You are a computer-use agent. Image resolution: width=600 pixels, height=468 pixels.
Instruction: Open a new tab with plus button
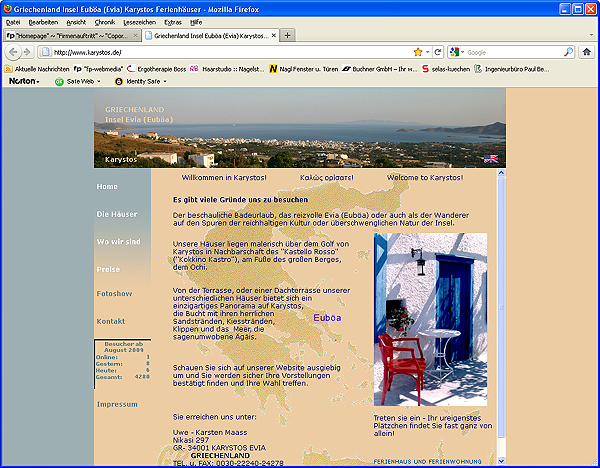tap(288, 35)
